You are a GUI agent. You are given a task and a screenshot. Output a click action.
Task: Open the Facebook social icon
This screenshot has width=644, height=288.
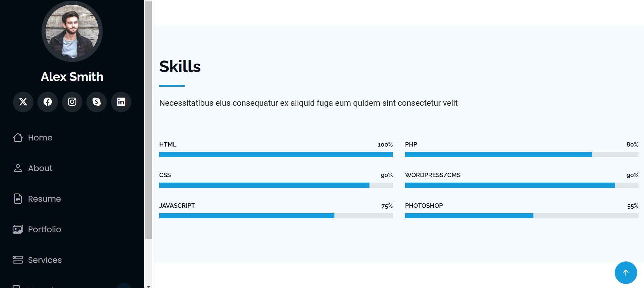[x=48, y=102]
